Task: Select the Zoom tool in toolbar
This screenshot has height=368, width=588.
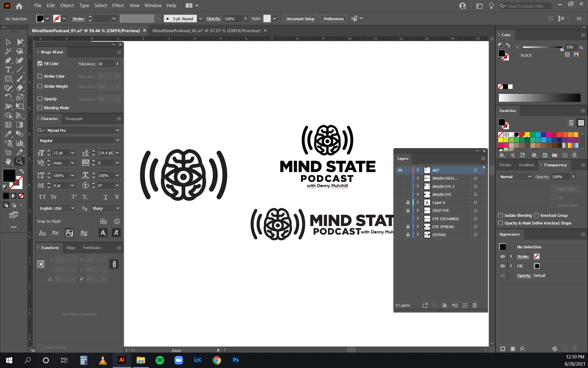Action: pos(20,161)
